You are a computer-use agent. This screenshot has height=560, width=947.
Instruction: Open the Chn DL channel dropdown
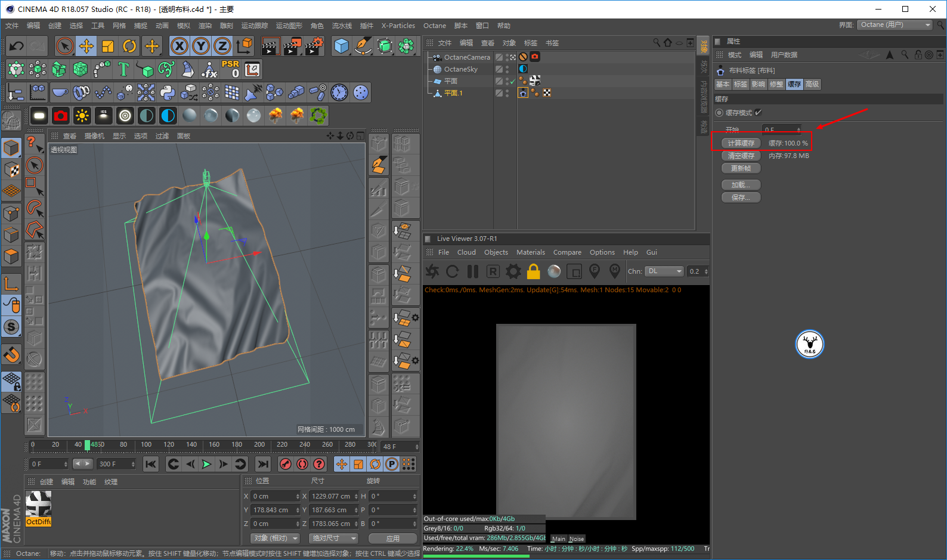[x=664, y=271]
